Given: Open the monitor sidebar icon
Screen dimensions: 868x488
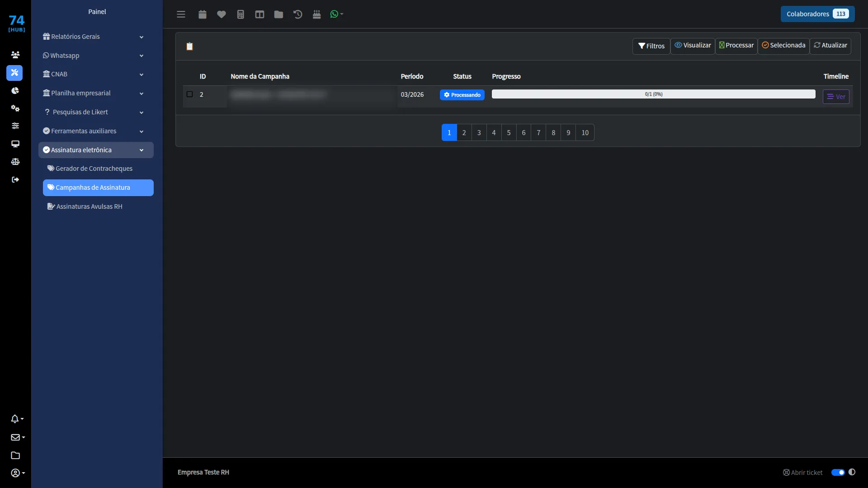Looking at the screenshot, I should (15, 144).
